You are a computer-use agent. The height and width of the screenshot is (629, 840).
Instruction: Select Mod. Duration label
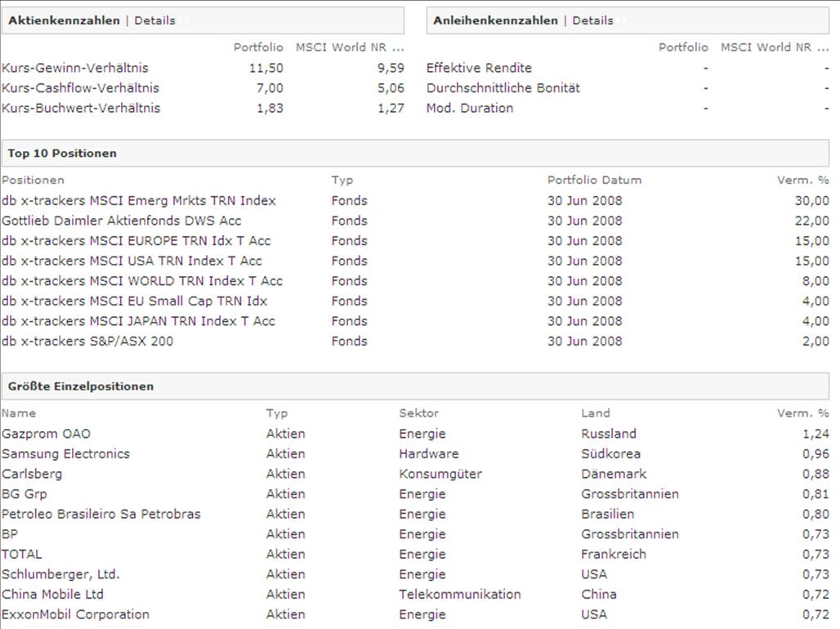coord(470,108)
